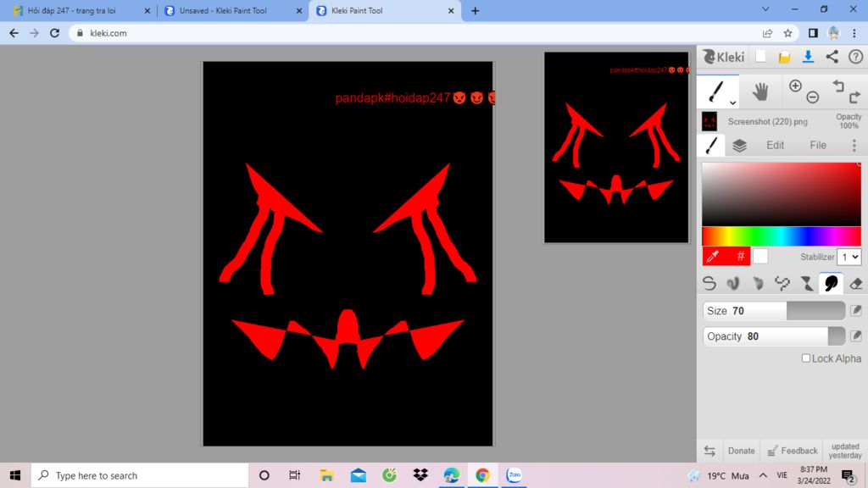Screen dimensions: 868x488
Task: Click the updated yesterday changelog link
Action: pyautogui.click(x=845, y=451)
